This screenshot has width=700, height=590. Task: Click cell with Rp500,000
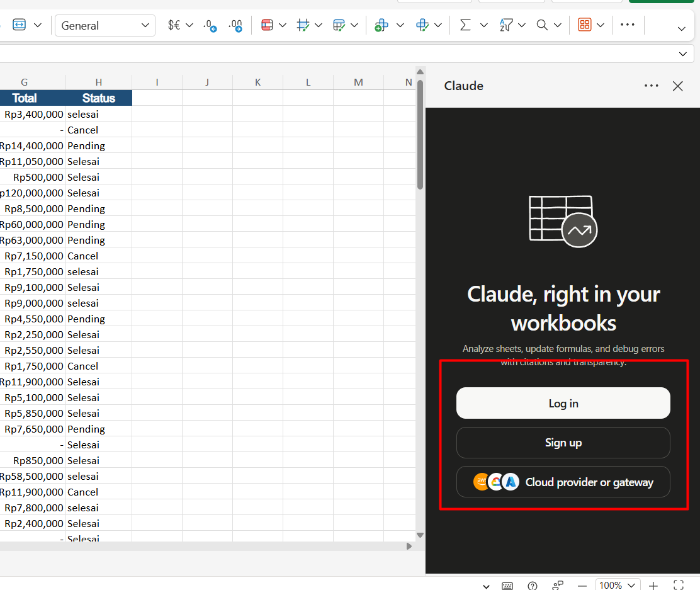(33, 177)
